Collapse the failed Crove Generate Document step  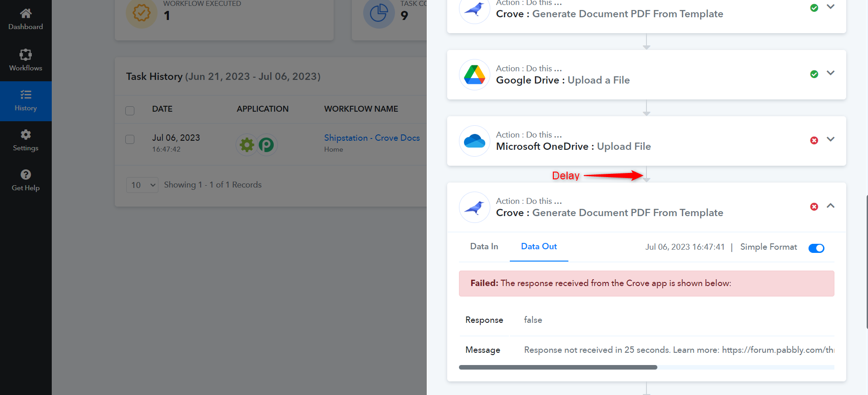point(831,205)
